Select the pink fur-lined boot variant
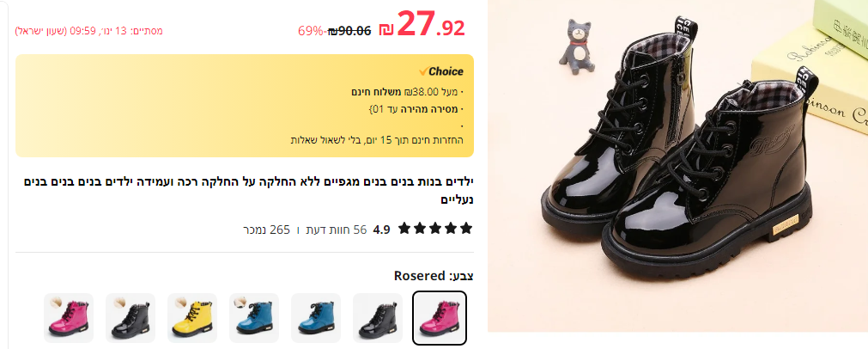This screenshot has height=349, width=868. coord(69,318)
